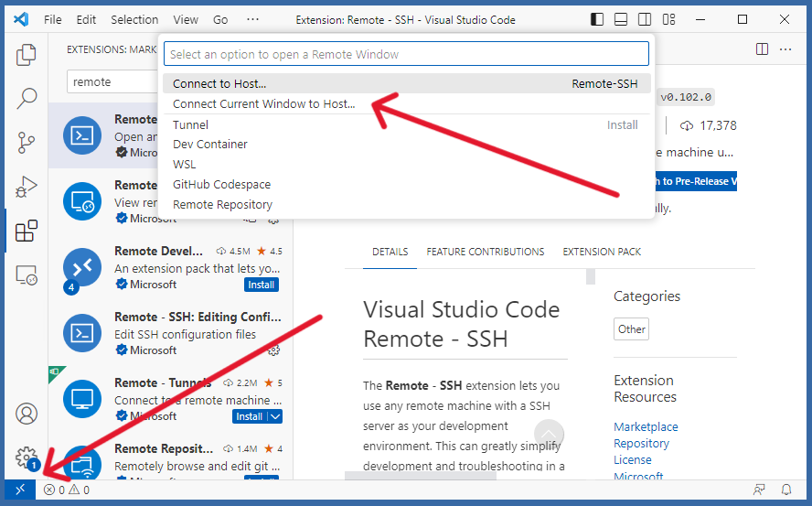The height and width of the screenshot is (506, 812).
Task: Open the notifications bell in status bar
Action: [785, 490]
